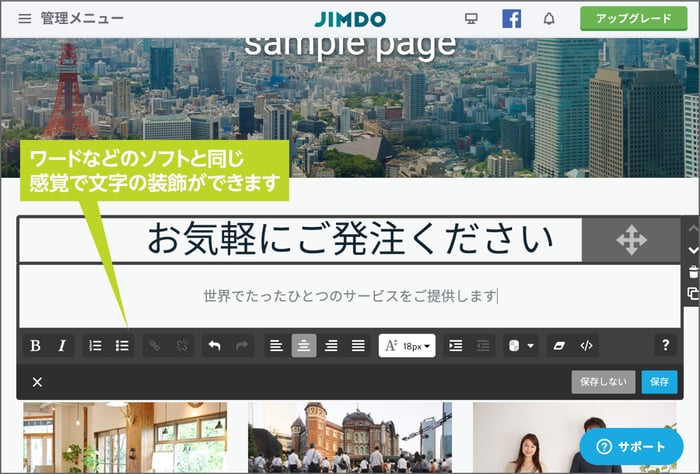Click the 保存しない button
The width and height of the screenshot is (700, 474).
603,382
